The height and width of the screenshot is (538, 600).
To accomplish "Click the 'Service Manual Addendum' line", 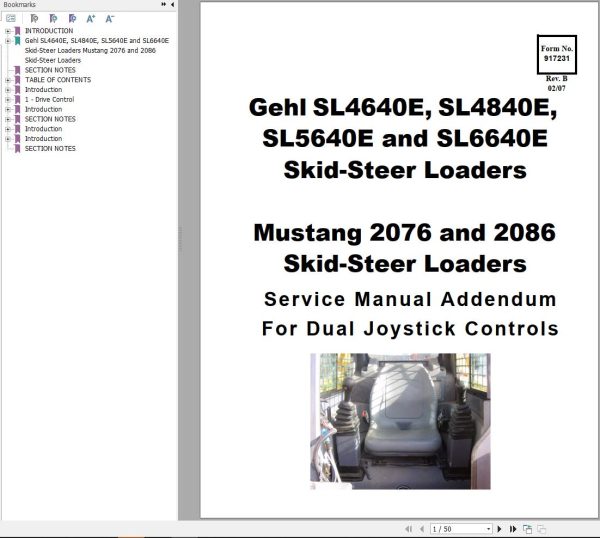I will (x=410, y=299).
